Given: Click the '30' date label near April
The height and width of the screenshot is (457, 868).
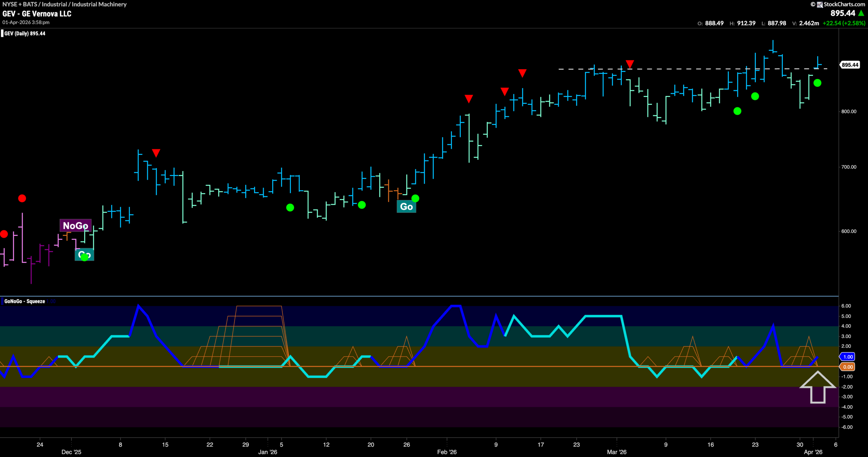Looking at the screenshot, I should (x=800, y=444).
